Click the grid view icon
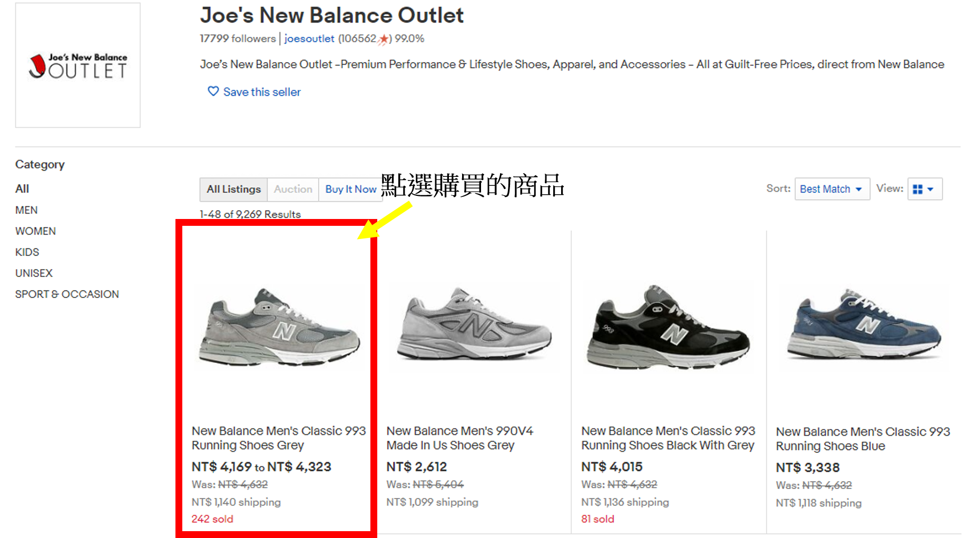This screenshot has height=538, width=980. point(917,189)
